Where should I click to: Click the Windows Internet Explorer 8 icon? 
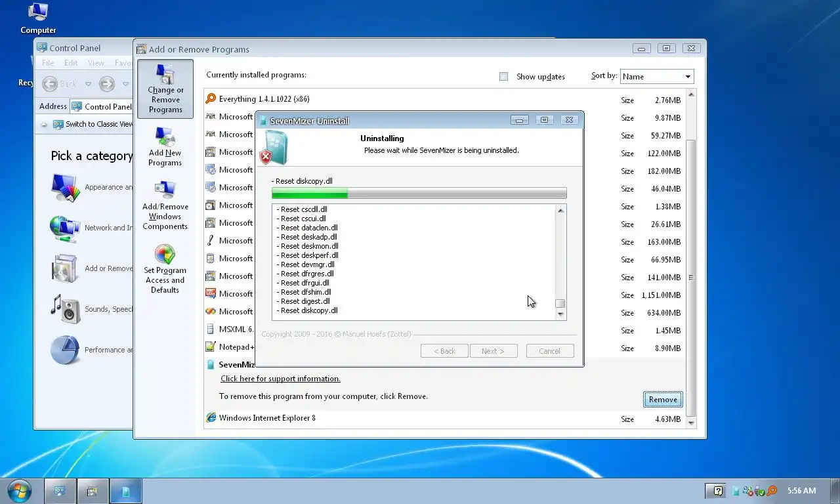(x=211, y=418)
